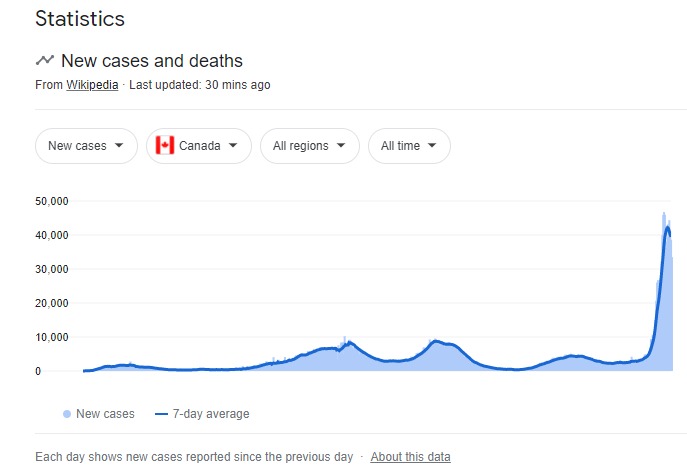Open the About this data link

411,457
